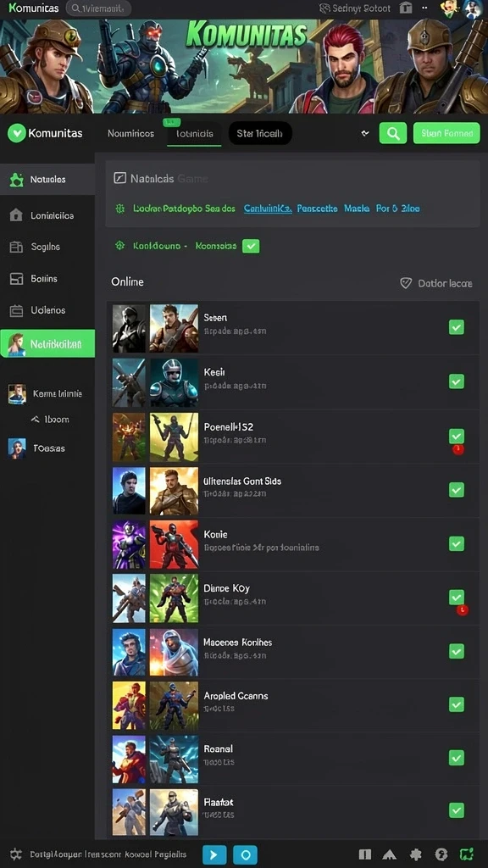The width and height of the screenshot is (488, 868).
Task: Select the Ste Iiceih pill tab
Action: 260,133
